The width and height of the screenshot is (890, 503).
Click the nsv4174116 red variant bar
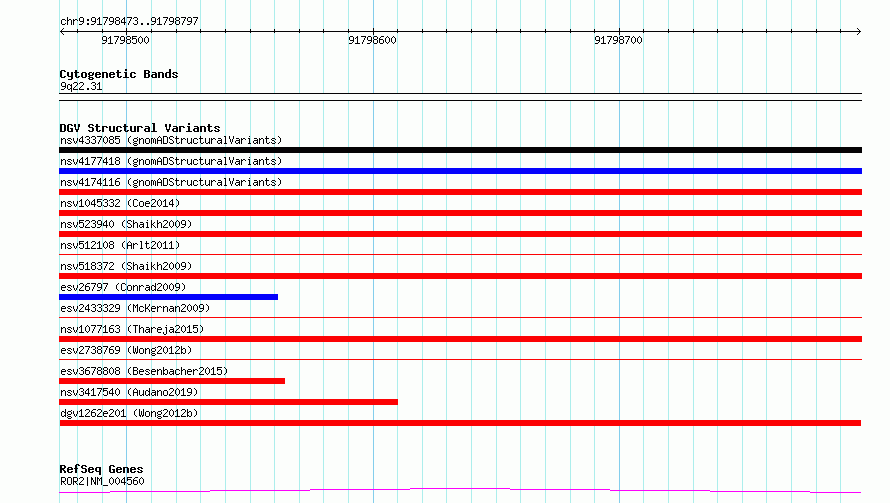coord(460,192)
